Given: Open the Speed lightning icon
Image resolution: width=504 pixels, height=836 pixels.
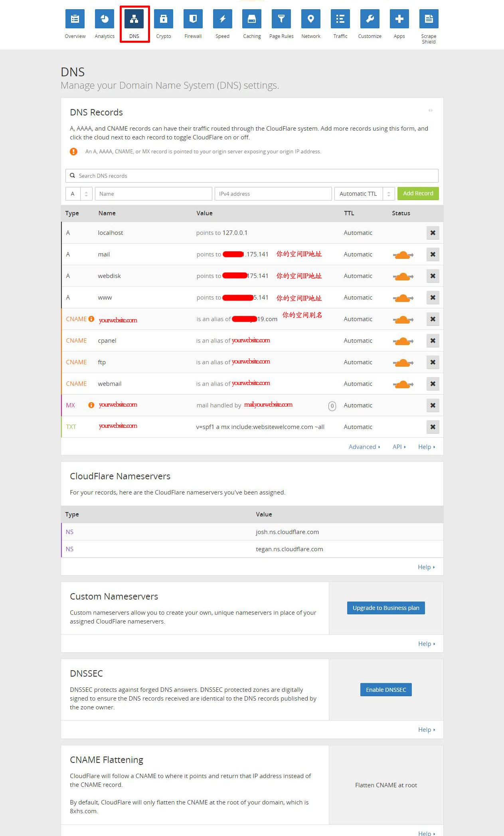Looking at the screenshot, I should pos(223,19).
